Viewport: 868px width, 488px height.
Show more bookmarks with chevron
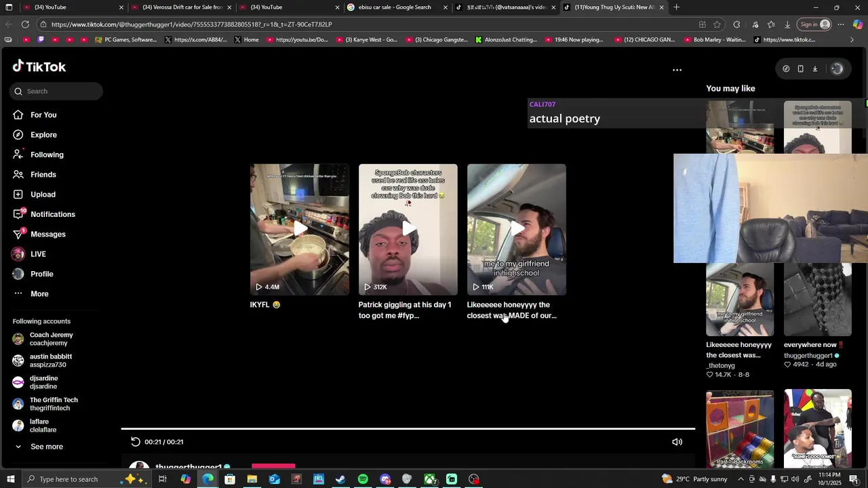point(852,40)
